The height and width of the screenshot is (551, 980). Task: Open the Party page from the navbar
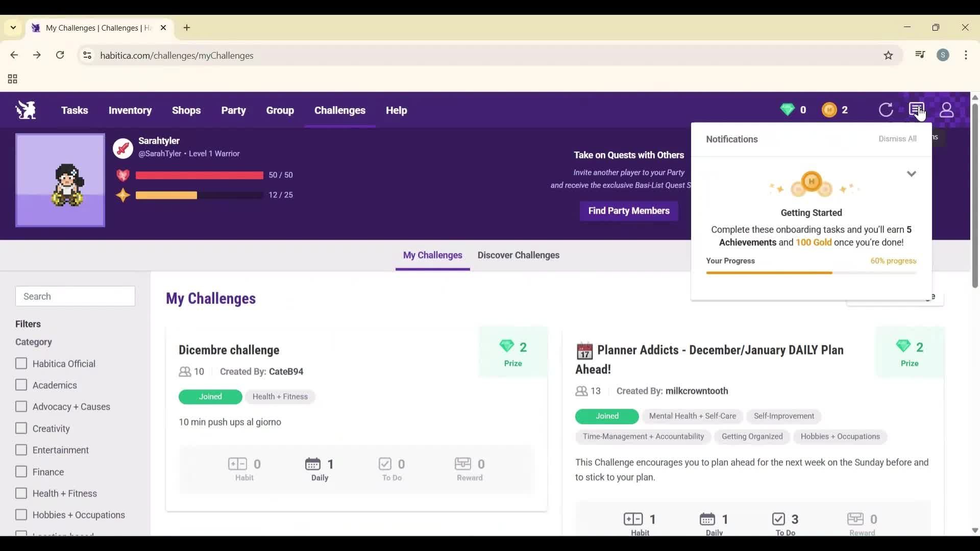coord(233,110)
